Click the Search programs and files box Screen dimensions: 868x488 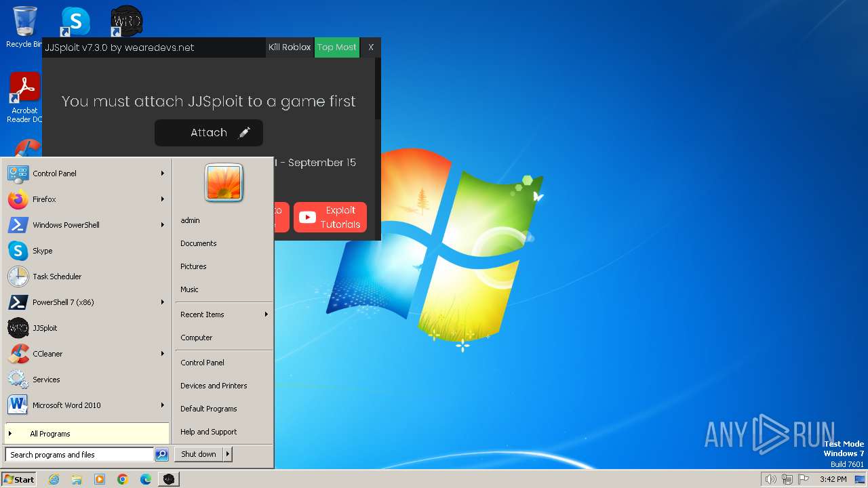pyautogui.click(x=79, y=455)
